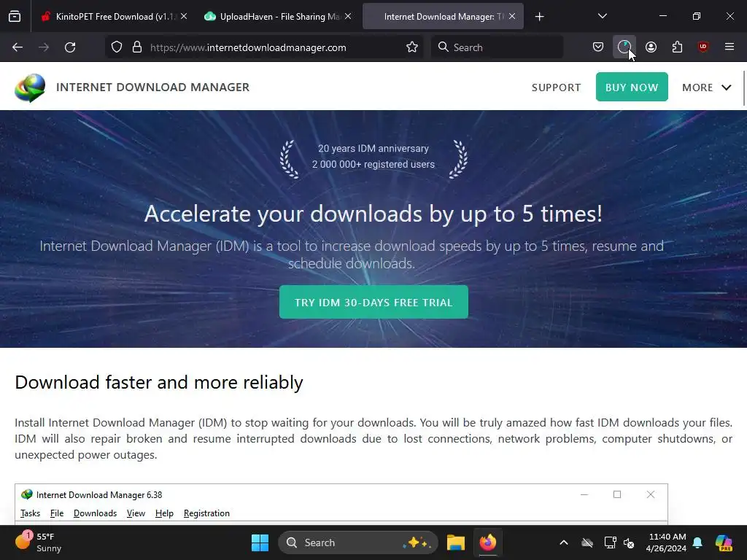
Task: Switch to KinitoPET Free Download tab
Action: click(115, 17)
